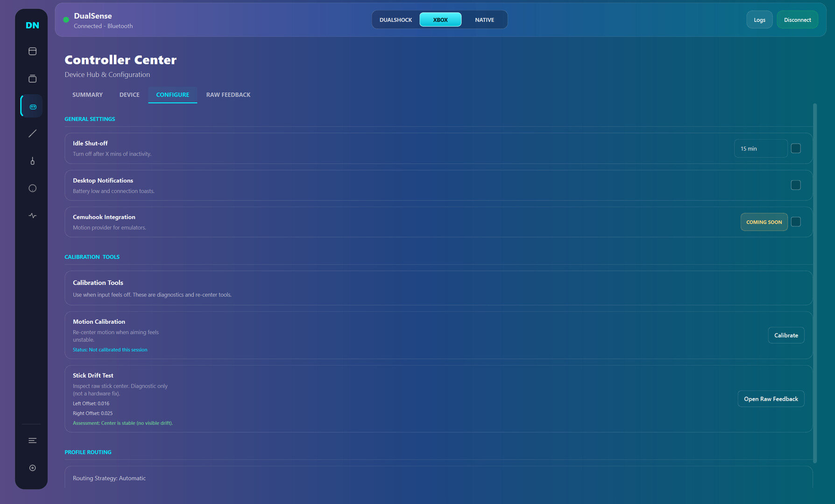
Task: Open the pulse activity sidebar icon
Action: point(32,216)
